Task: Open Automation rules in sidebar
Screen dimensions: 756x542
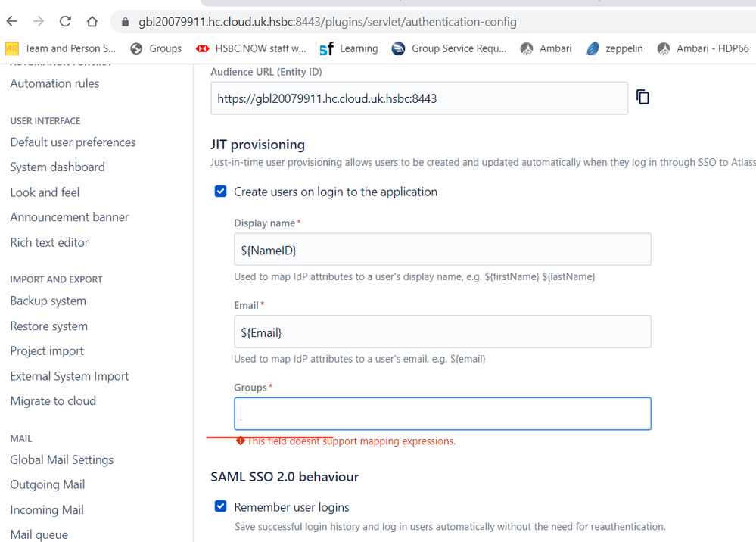Action: [x=54, y=83]
